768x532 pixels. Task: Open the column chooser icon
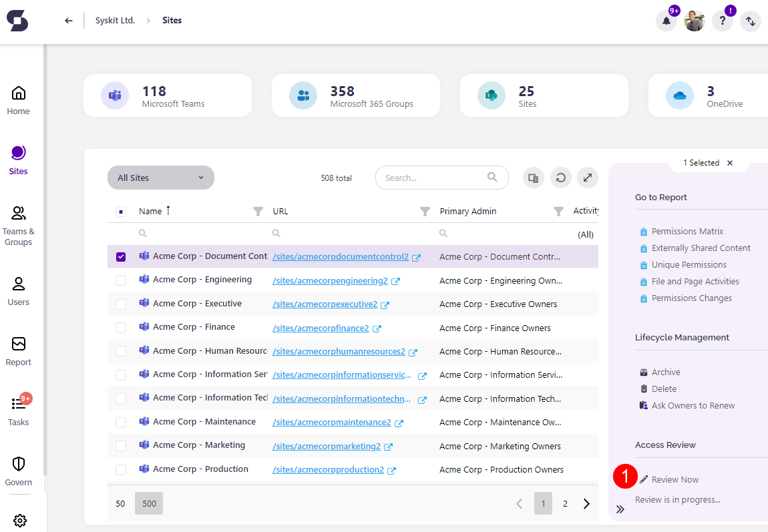tap(533, 178)
